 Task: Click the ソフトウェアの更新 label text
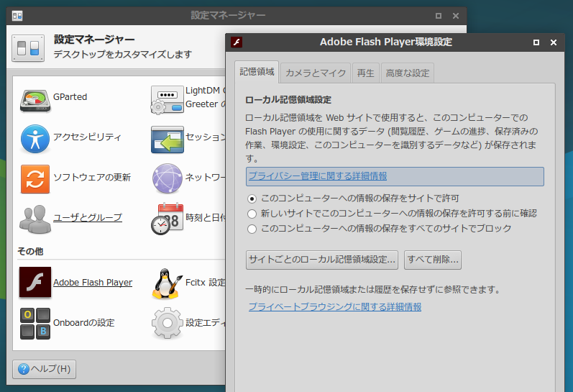click(x=92, y=178)
